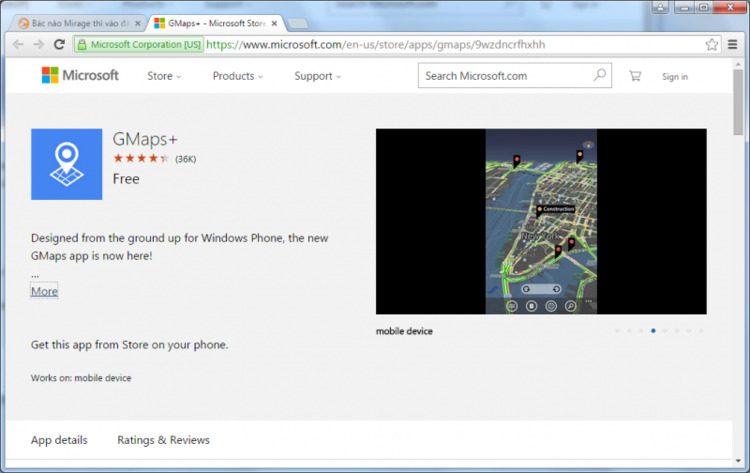Click the Chrome user profile icon
Viewport: 750px width, 473px height.
coord(660,7)
